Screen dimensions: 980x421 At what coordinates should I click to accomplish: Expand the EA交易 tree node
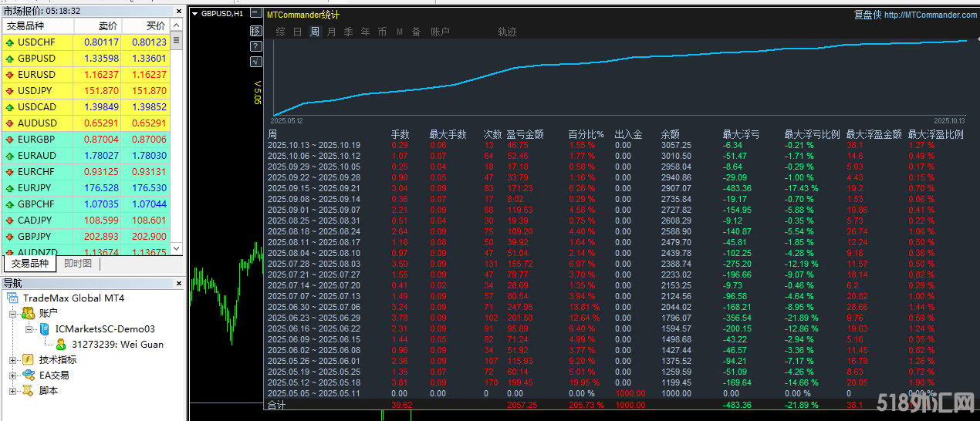point(13,376)
